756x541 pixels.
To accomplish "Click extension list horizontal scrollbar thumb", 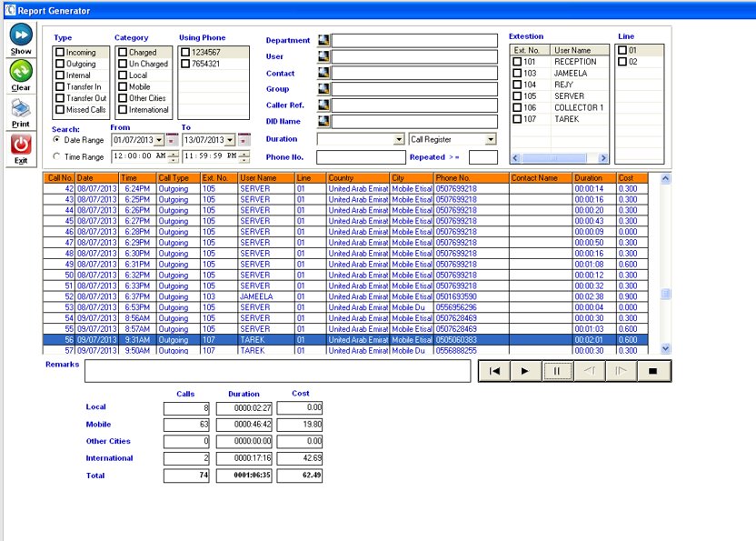I will tap(554, 158).
